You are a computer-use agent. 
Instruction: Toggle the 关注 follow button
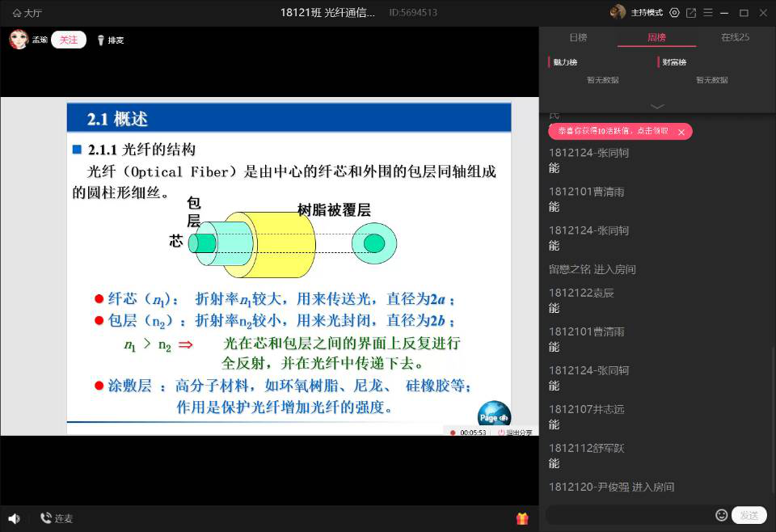coord(69,40)
